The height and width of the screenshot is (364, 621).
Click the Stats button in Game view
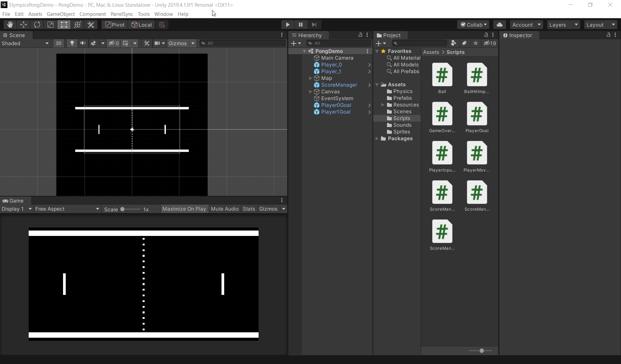[249, 209]
